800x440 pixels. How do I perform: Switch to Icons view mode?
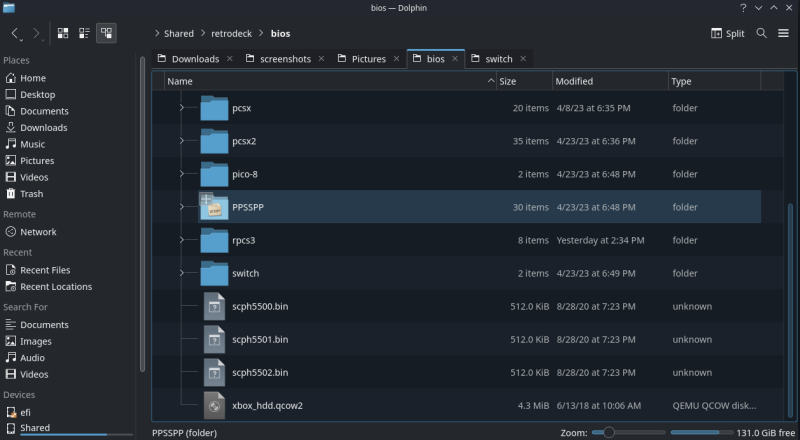(x=63, y=33)
